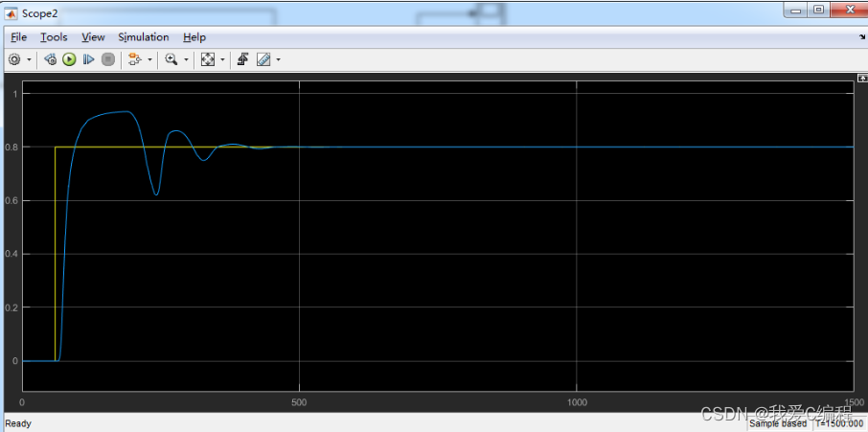Open the View menu
The width and height of the screenshot is (868, 432).
[x=93, y=37]
